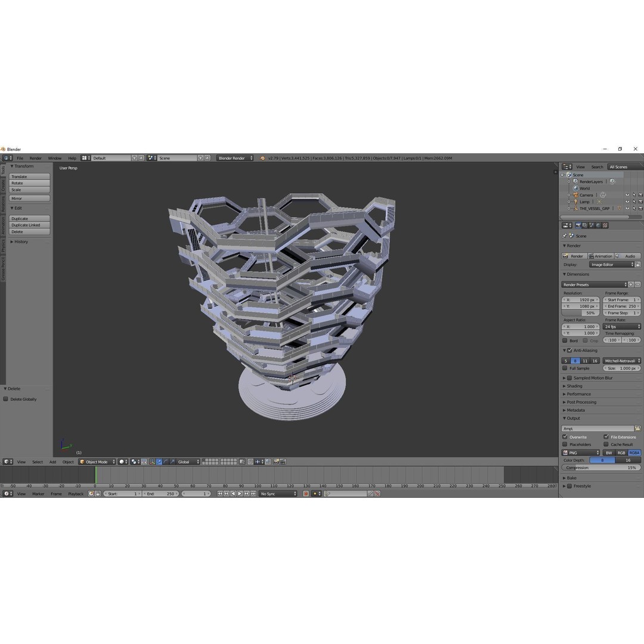Click the OpenGL render active viewport icon
Screen dimensions: 644x644
[x=276, y=462]
